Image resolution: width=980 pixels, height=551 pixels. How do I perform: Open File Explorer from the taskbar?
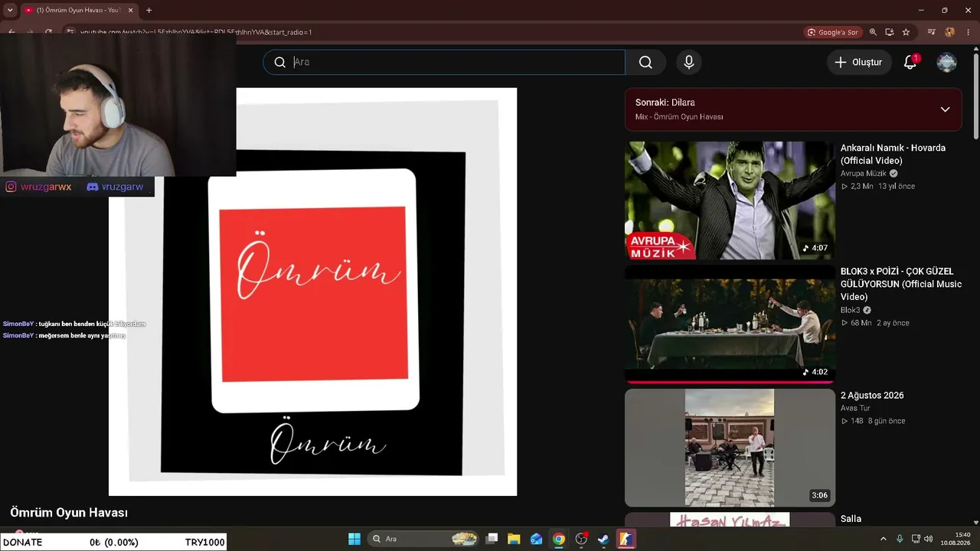tap(514, 539)
